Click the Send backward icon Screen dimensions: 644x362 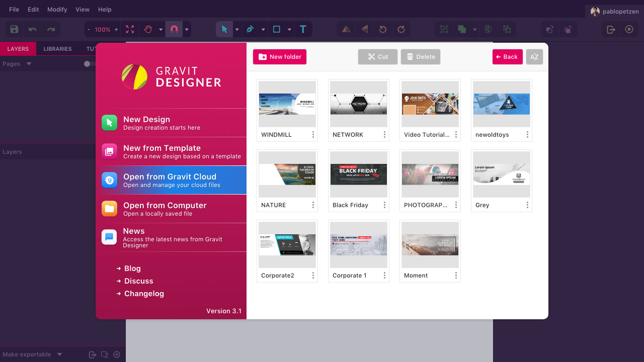coord(568,30)
